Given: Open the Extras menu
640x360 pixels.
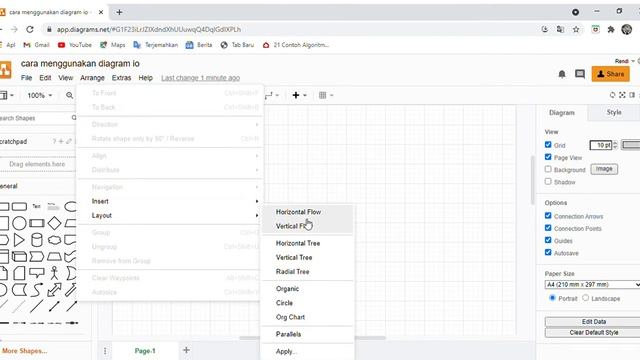Looking at the screenshot, I should pos(122,78).
